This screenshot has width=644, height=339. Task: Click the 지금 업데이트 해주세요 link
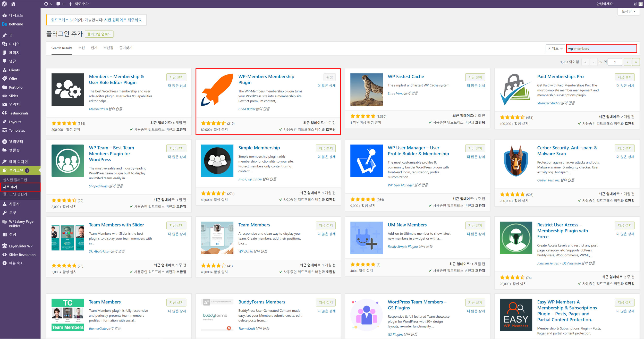[123, 20]
